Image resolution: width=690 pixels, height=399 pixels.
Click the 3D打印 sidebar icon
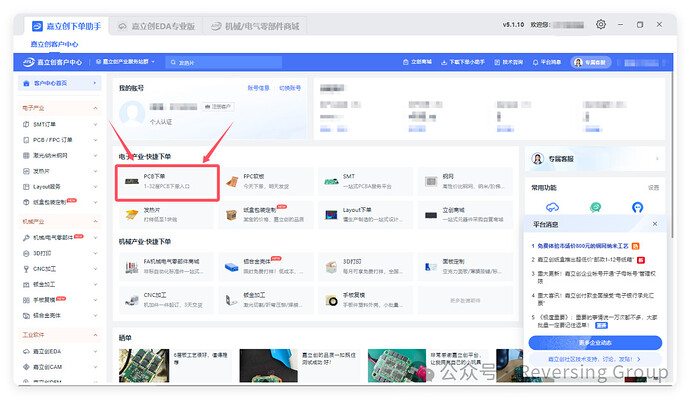pyautogui.click(x=26, y=253)
